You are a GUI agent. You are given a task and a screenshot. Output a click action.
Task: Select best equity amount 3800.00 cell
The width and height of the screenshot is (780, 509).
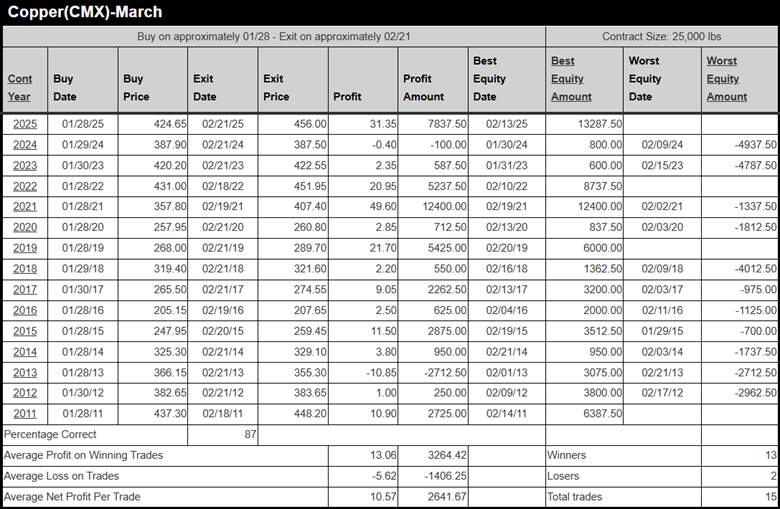point(584,393)
